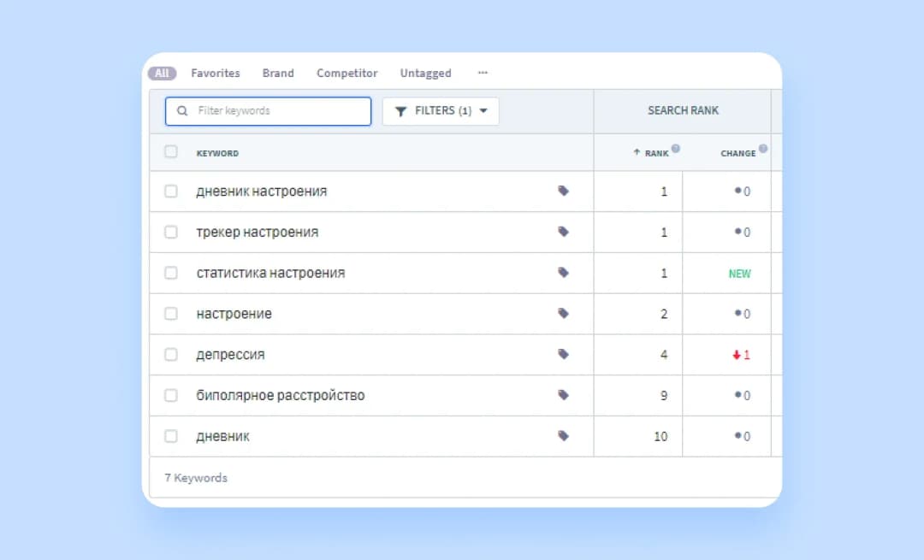The width and height of the screenshot is (924, 560).
Task: Click the tag icon for депрессия
Action: pyautogui.click(x=563, y=354)
